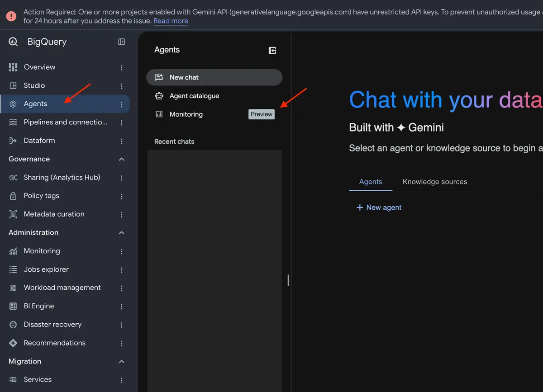Open more options for Sharing (Analytics Hub)

tap(121, 178)
